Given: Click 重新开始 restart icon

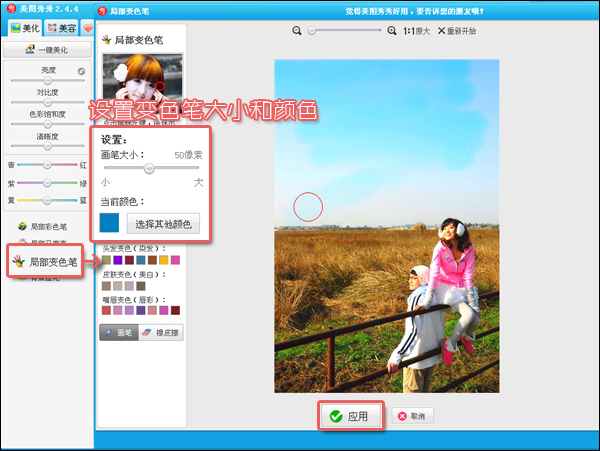Looking at the screenshot, I should pyautogui.click(x=457, y=31).
